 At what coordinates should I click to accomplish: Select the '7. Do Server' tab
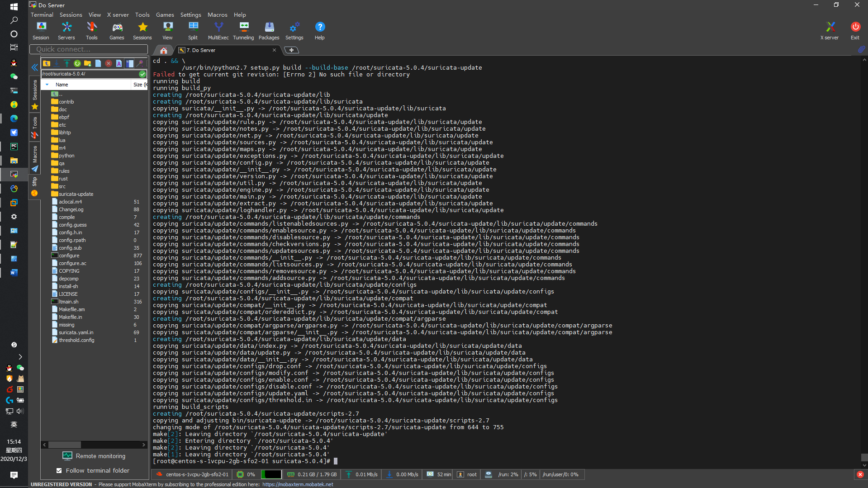click(x=227, y=50)
